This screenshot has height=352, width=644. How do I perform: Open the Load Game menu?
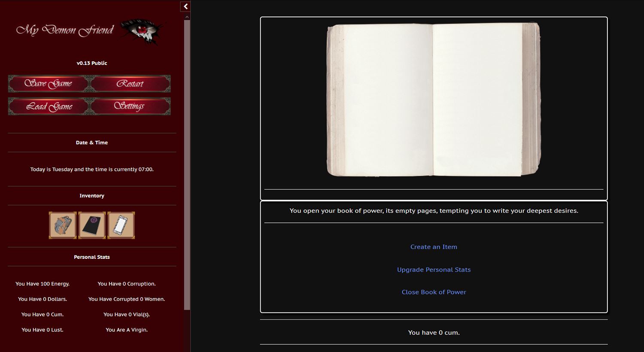(x=49, y=106)
